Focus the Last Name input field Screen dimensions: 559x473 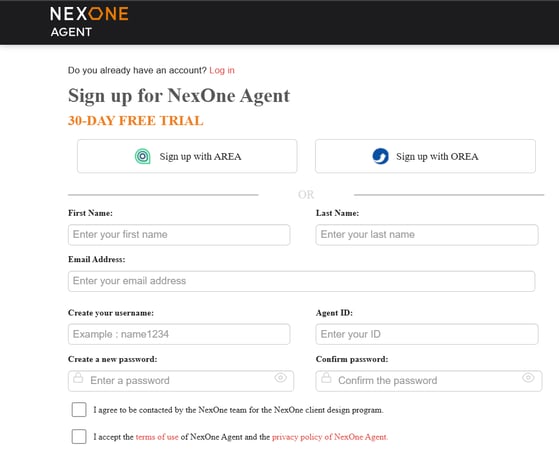point(427,235)
